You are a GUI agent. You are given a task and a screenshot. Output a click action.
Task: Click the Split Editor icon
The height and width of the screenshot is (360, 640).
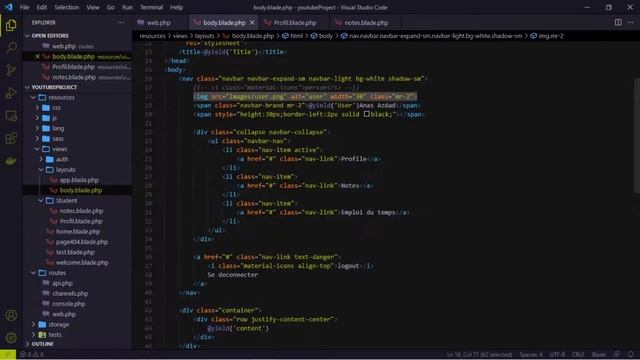[618, 22]
